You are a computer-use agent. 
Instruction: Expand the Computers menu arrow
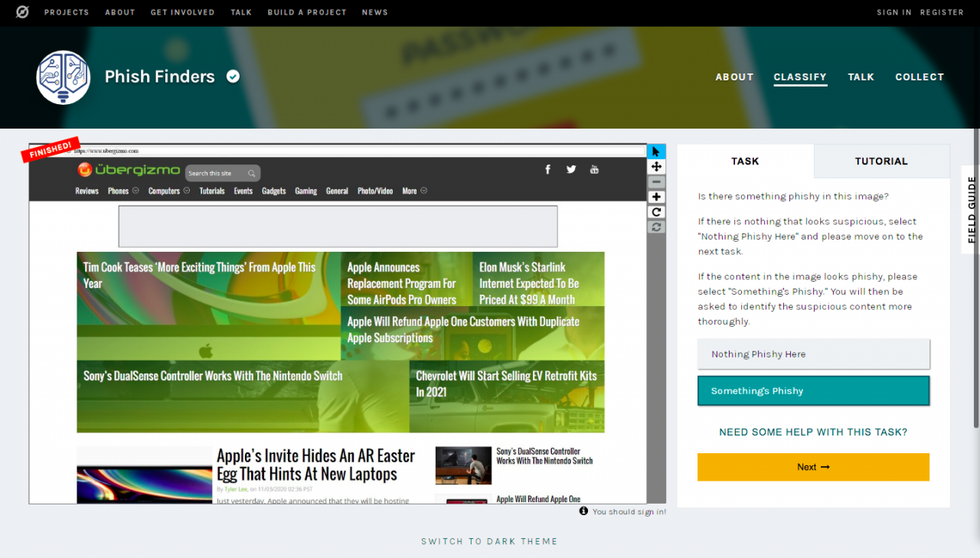[186, 191]
